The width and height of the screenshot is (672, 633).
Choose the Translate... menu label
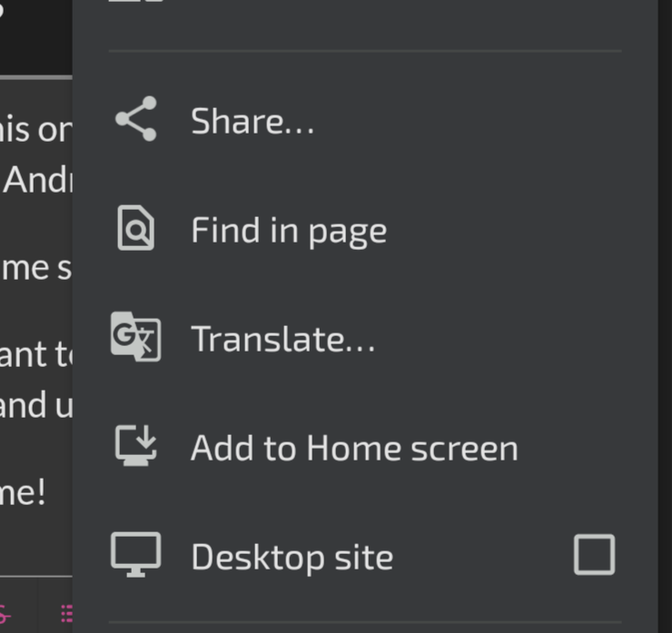coord(282,340)
